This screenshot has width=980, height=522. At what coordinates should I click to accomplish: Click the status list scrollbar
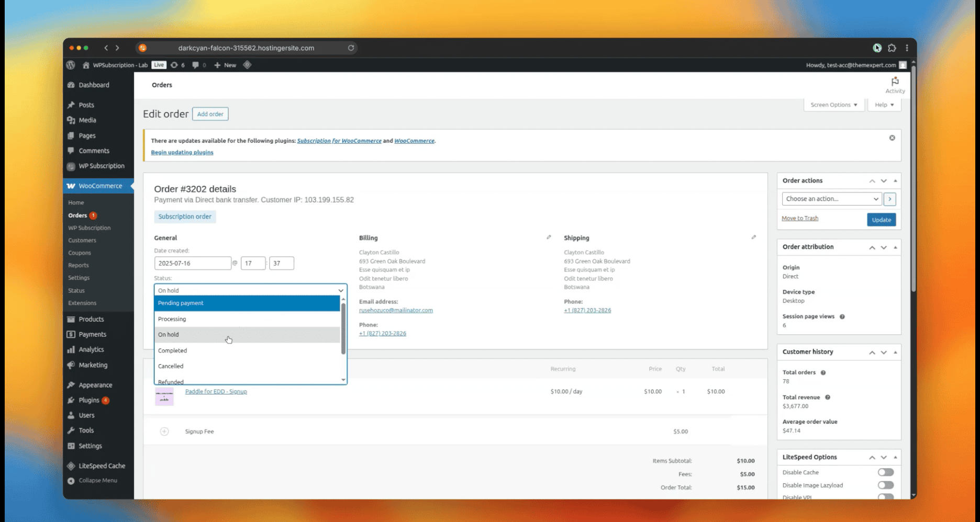point(343,330)
